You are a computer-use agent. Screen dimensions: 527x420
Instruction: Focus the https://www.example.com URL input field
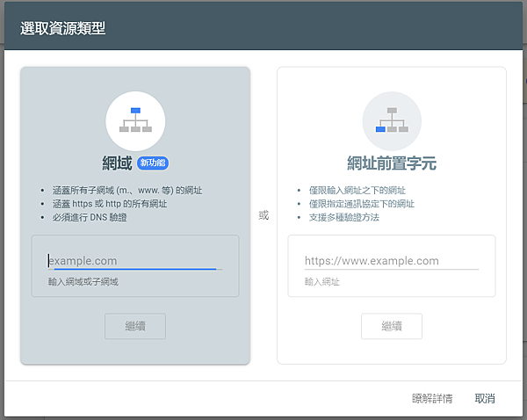pos(392,261)
